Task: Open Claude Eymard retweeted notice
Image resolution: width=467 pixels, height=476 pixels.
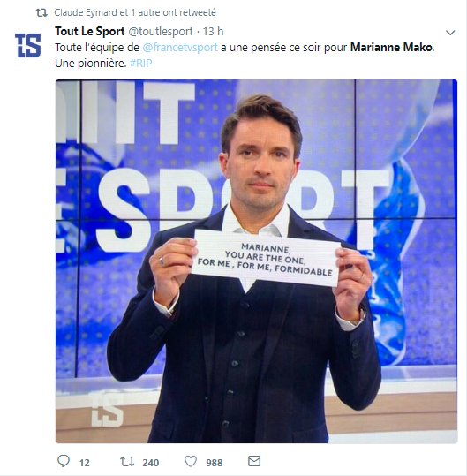Action: [x=135, y=12]
